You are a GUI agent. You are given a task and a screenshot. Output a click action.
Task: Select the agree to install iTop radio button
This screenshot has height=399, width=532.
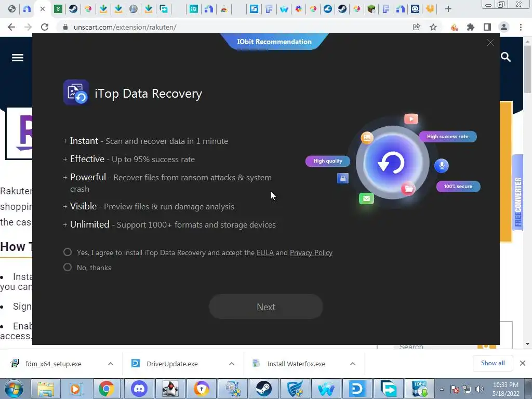(x=68, y=252)
